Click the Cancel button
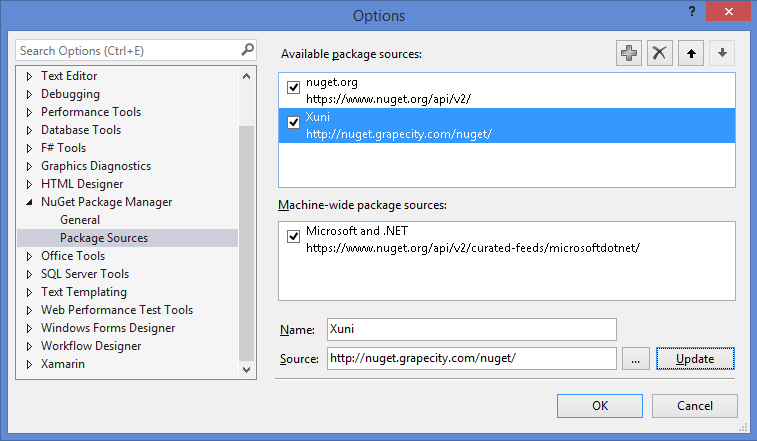 pos(695,406)
